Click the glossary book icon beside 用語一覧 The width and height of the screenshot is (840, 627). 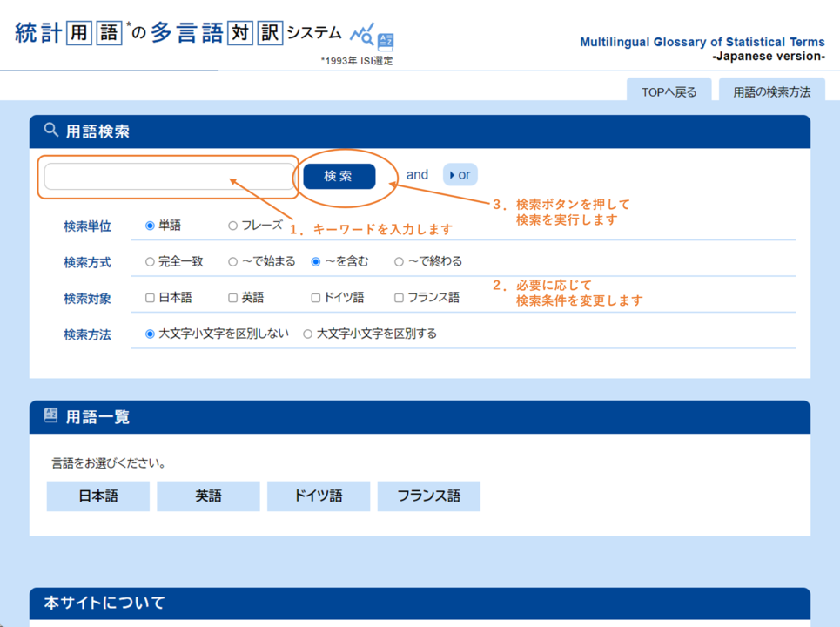[51, 416]
